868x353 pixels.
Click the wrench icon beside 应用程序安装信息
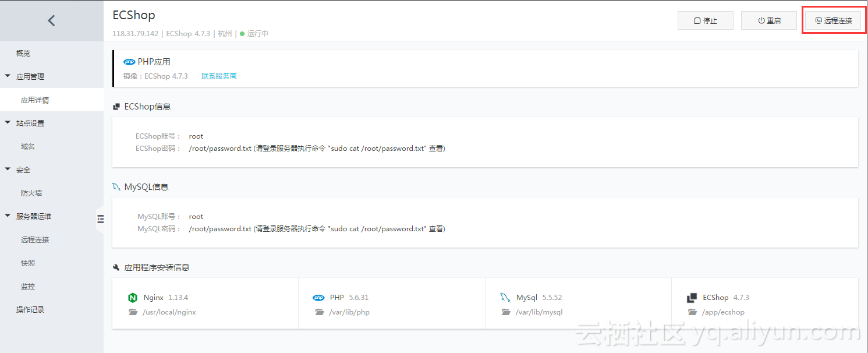click(x=116, y=267)
